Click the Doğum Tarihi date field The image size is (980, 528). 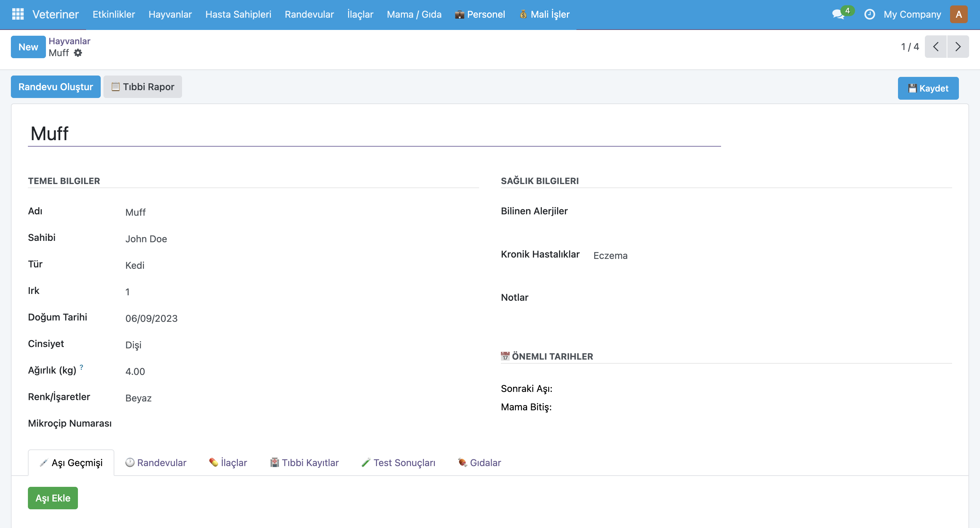151,318
